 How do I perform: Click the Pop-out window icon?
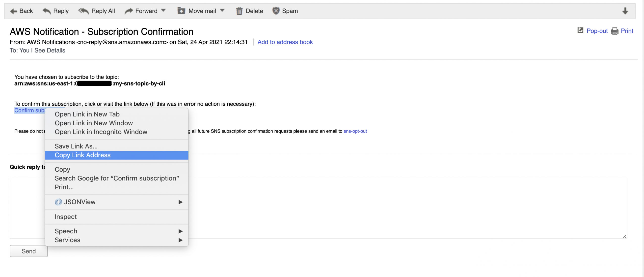click(580, 30)
